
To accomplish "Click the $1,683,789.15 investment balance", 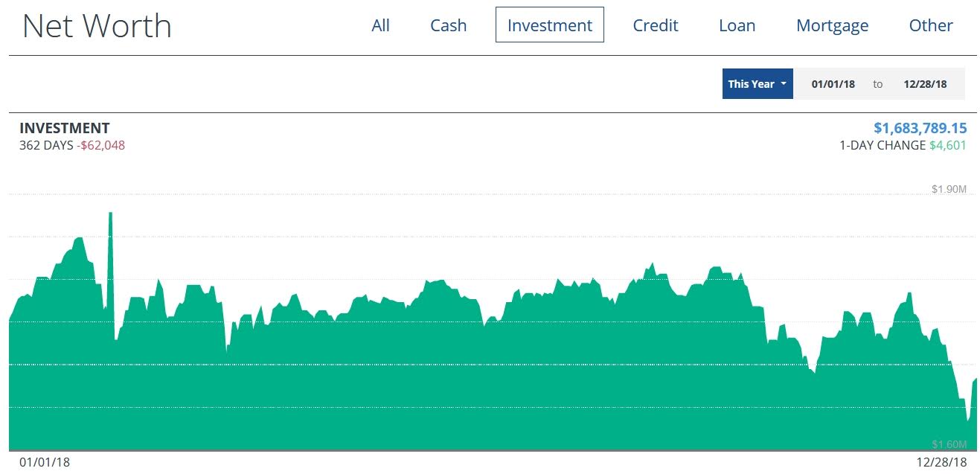I will pos(920,128).
